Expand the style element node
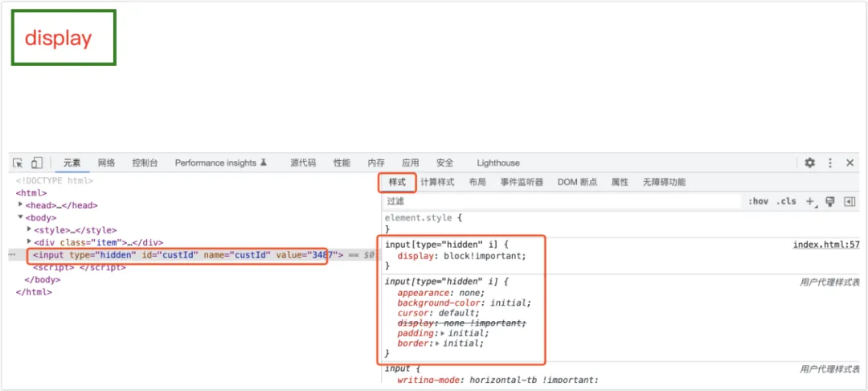This screenshot has width=868, height=391. coord(30,229)
